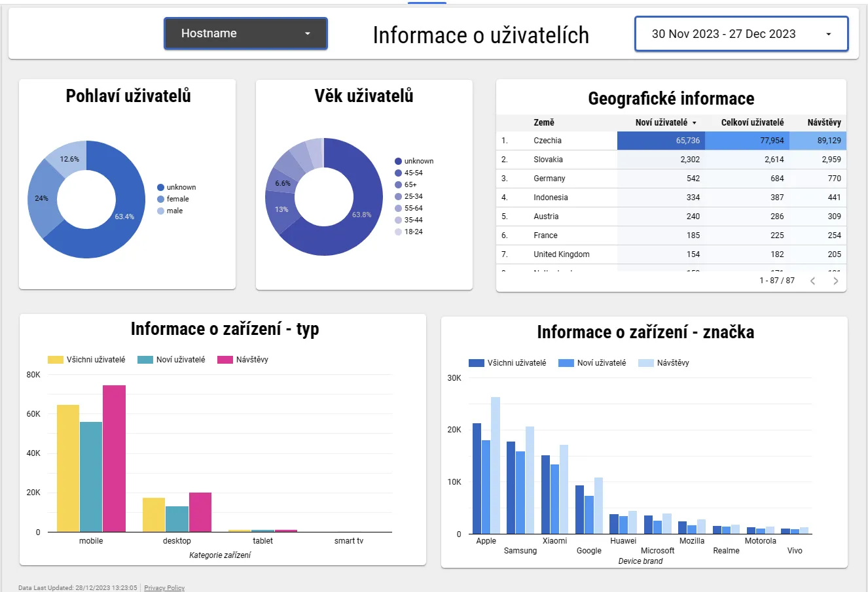Click the 65,736 new users cell
868x592 pixels.
point(661,141)
